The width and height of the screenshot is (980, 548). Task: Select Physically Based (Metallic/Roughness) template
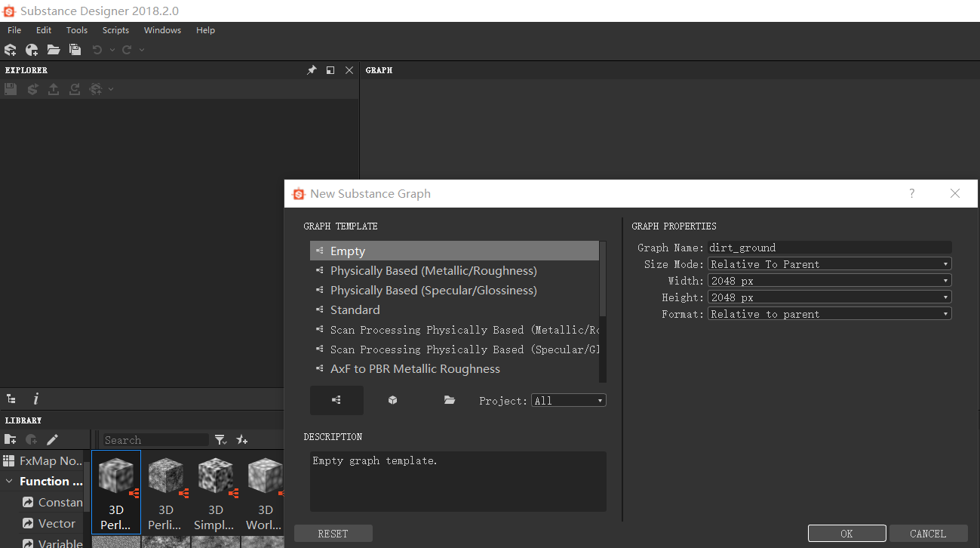coord(454,271)
